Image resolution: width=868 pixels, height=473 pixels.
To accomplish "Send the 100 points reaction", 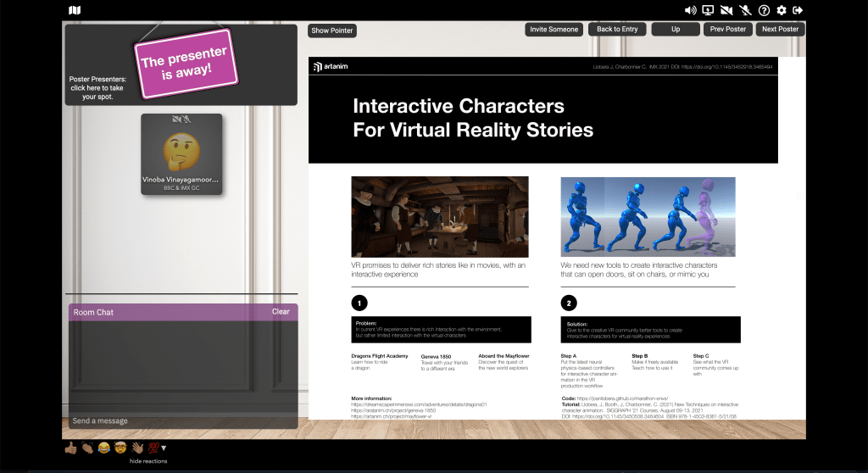I will [x=153, y=447].
